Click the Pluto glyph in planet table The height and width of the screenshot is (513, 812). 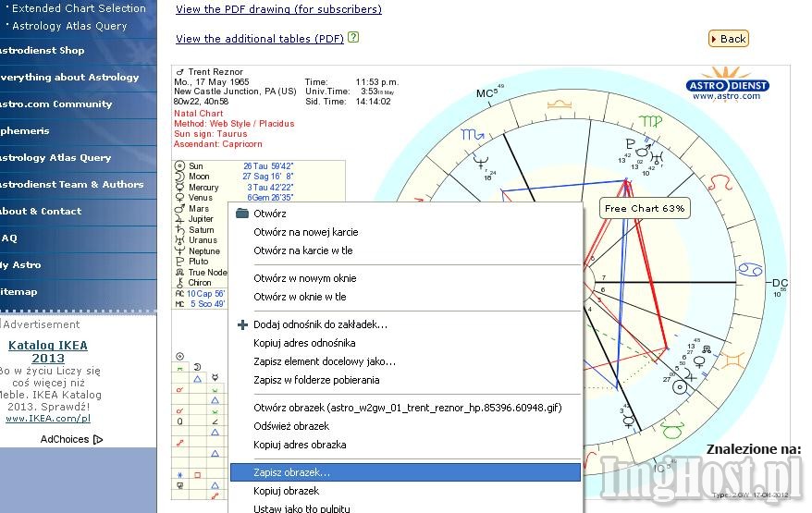(179, 262)
